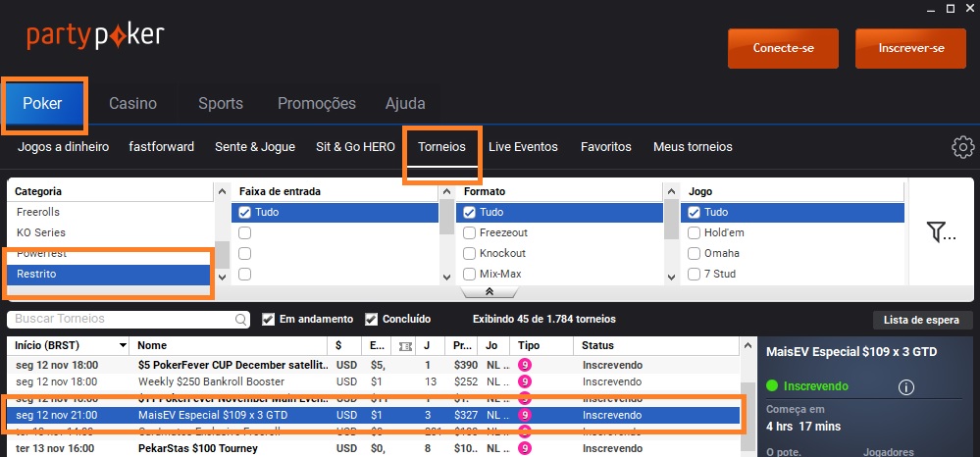Viewport: 980px width, 457px height.
Task: Click the tournament list vertical scrollbar thumb
Action: point(748,417)
